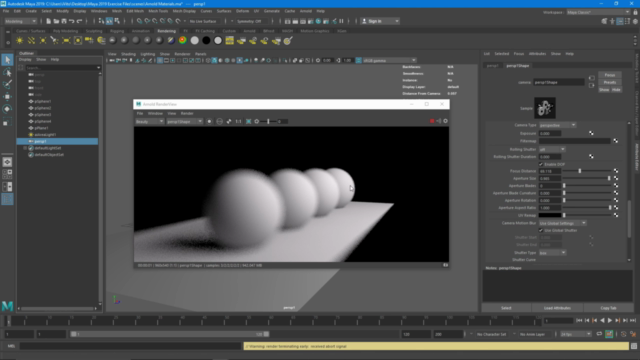Screen dimensions: 640x360
Task: Open the Outliner Display menu
Action: 25,60
